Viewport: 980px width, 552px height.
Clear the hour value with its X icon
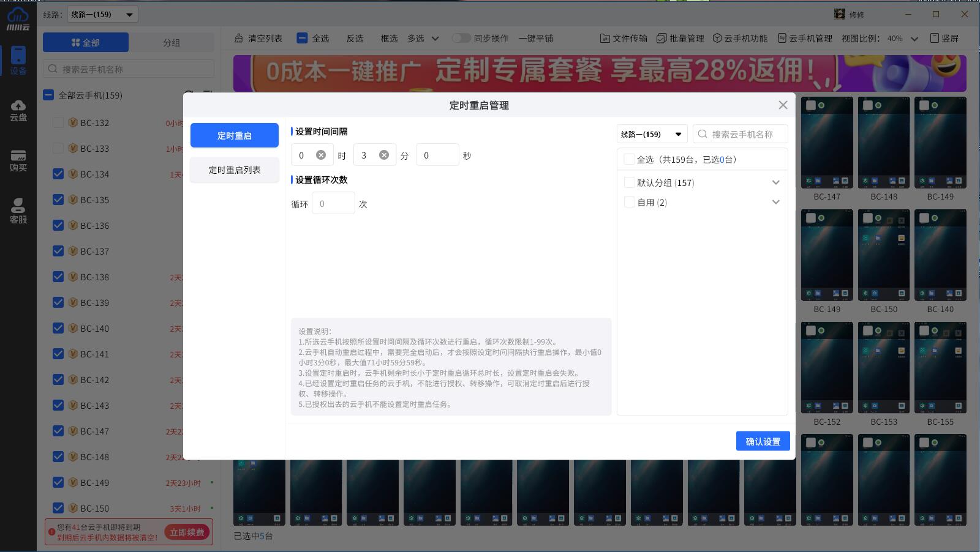tap(320, 155)
